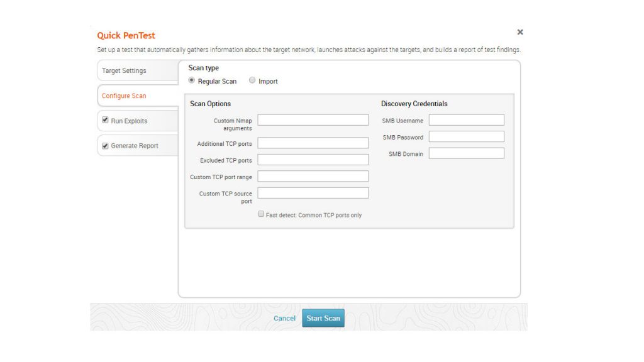Screen dimensions: 644x362
Task: Open the Run Exploits tab label
Action: tap(130, 121)
